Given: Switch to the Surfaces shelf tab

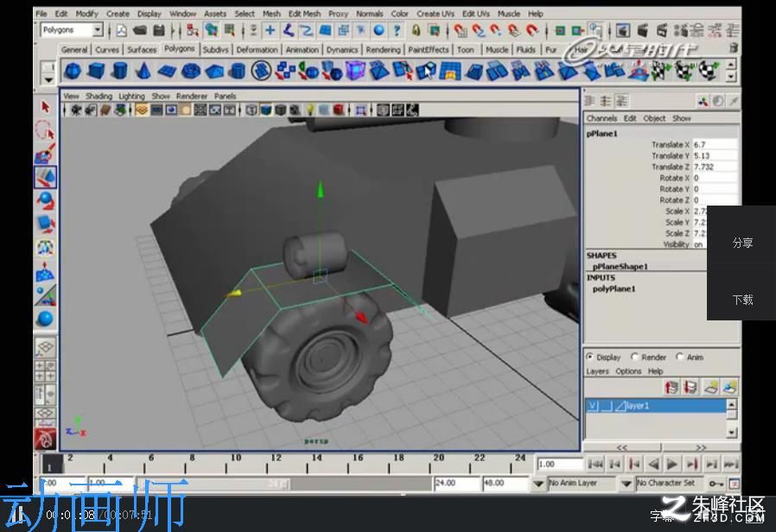Looking at the screenshot, I should point(142,49).
